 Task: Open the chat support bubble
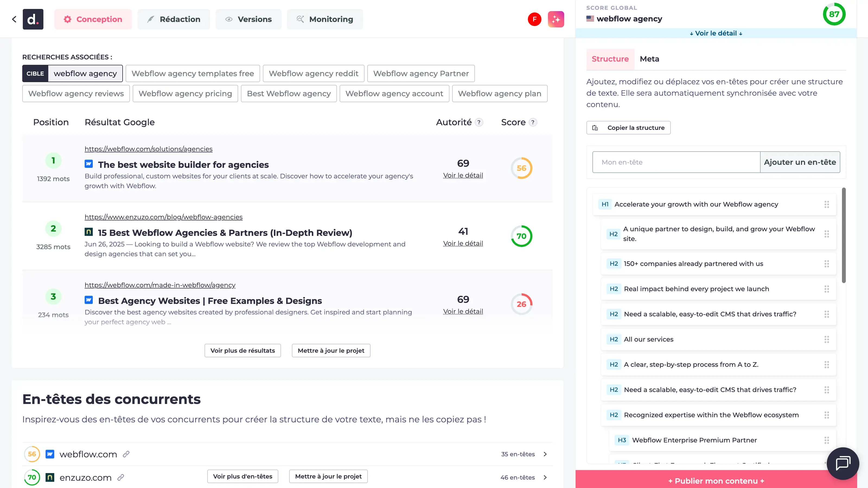click(x=843, y=463)
